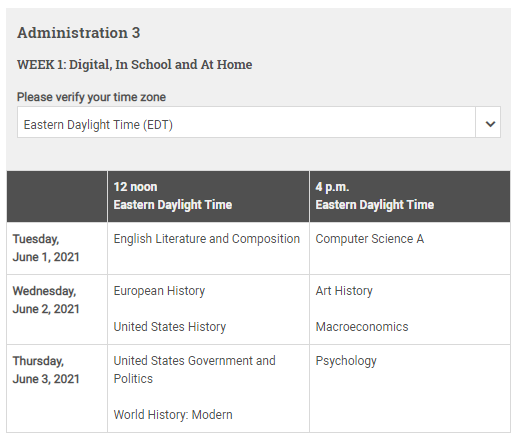
Task: Click Computer Science A exam
Action: tap(370, 239)
